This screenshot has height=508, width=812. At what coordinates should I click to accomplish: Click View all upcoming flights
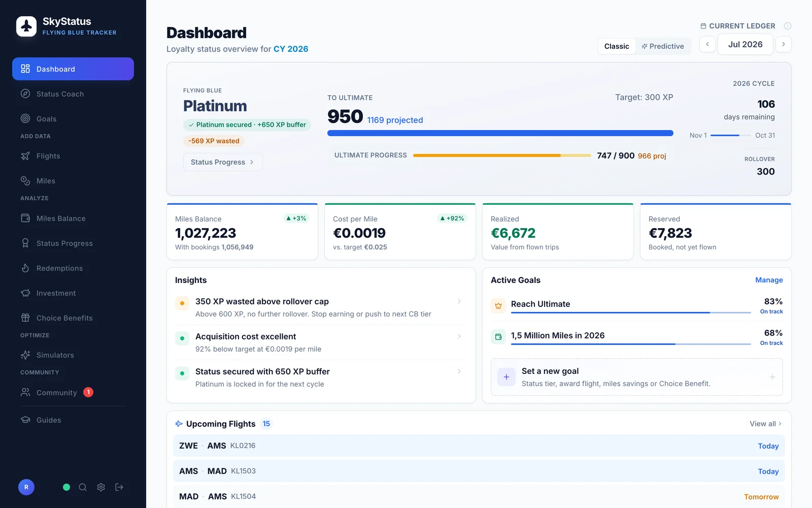[x=765, y=424]
